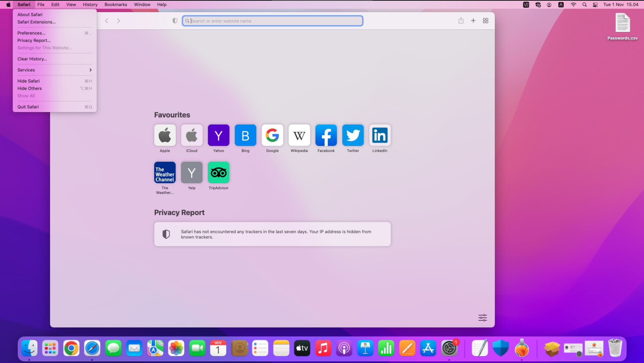Open the Bing favourite
Screen dimensions: 644x363
(246, 135)
